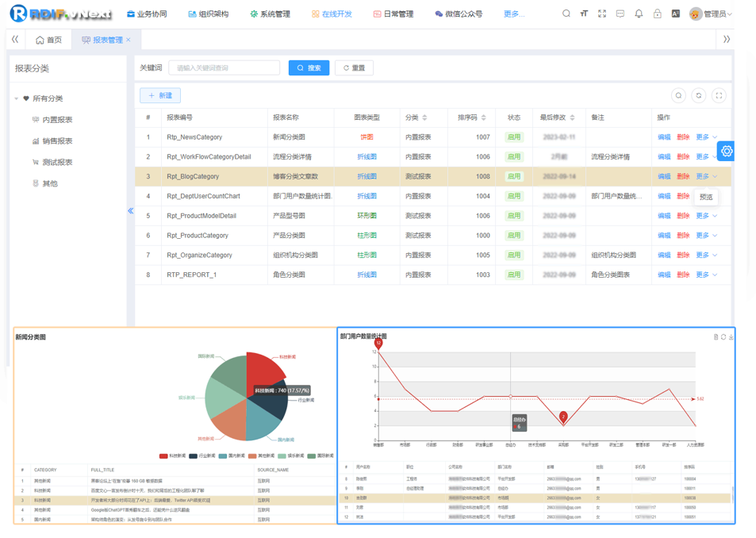Viewport: 756px width, 538px height.
Task: Delete the Rpt_OrganizeCategory report
Action: pyautogui.click(x=683, y=255)
